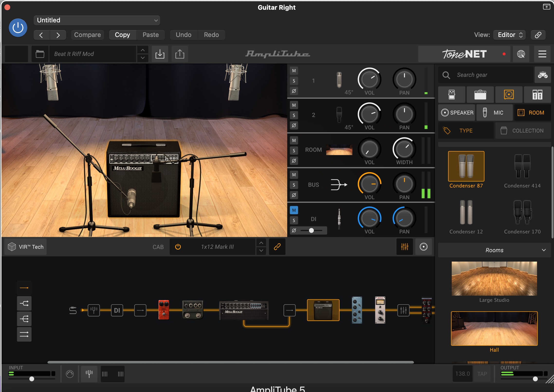The height and width of the screenshot is (392, 554).
Task: Click the VIR Tech button
Action: [x=26, y=247]
